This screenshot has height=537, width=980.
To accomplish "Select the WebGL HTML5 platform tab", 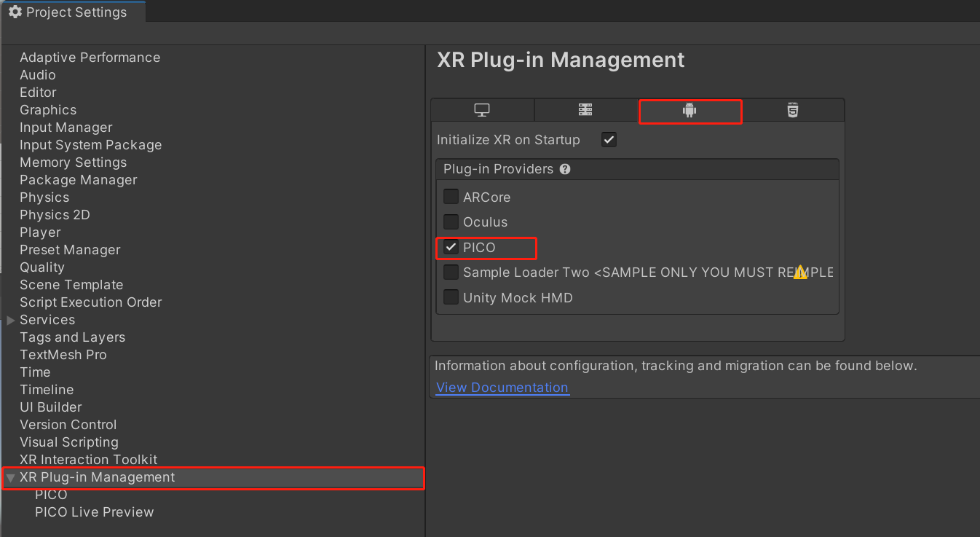I will [x=793, y=110].
